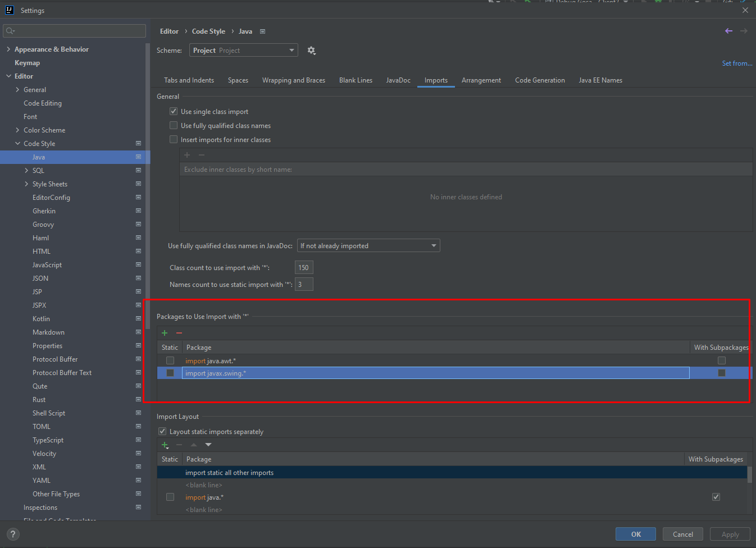Expand Appearance & Behavior section
This screenshot has height=548, width=756.
coord(8,49)
